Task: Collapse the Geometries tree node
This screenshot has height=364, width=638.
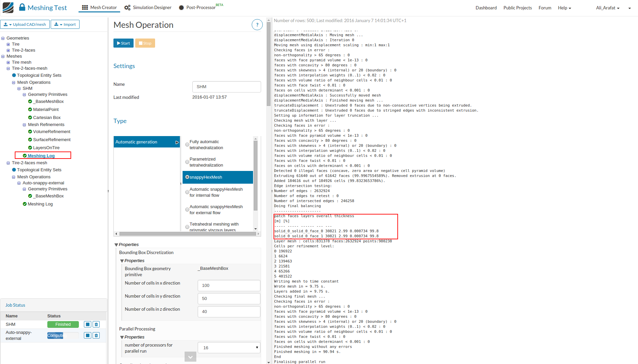Action: pos(3,38)
